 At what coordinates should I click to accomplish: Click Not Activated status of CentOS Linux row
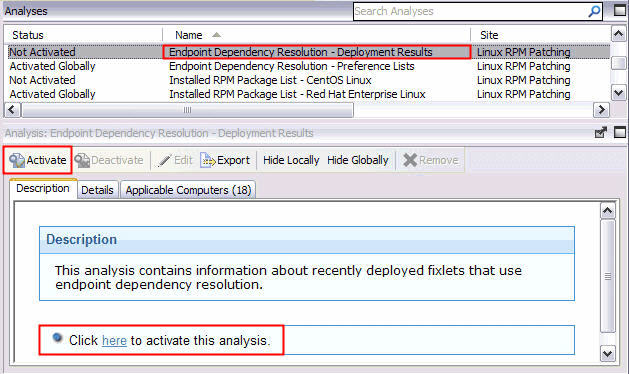pyautogui.click(x=42, y=80)
